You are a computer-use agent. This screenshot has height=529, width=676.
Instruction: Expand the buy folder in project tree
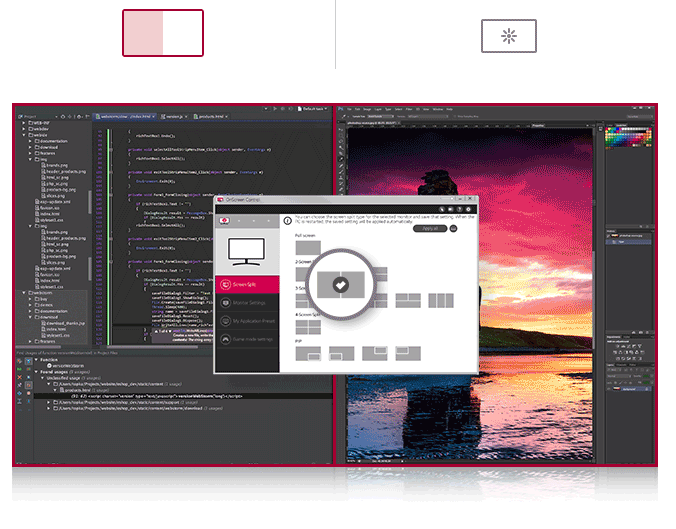pos(30,299)
